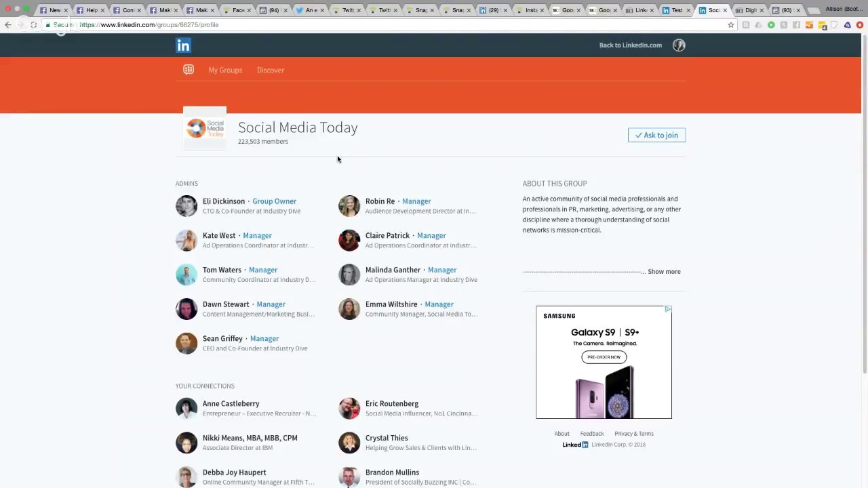This screenshot has width=868, height=488.
Task: Click the 'YOUR CONNECTIONS' heading
Action: [x=205, y=386]
